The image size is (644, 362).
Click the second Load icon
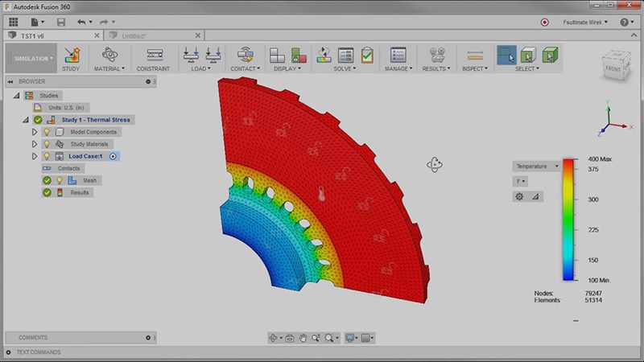tap(213, 55)
